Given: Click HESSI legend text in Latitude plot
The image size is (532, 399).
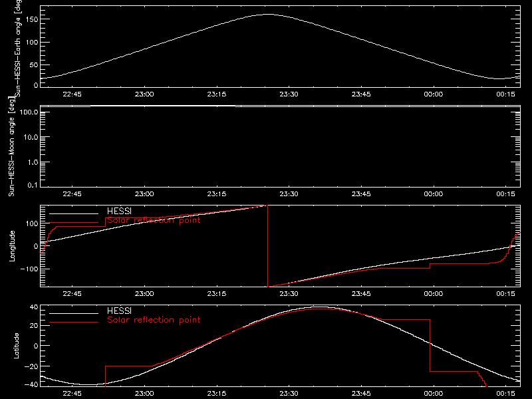Looking at the screenshot, I should coord(120,311).
